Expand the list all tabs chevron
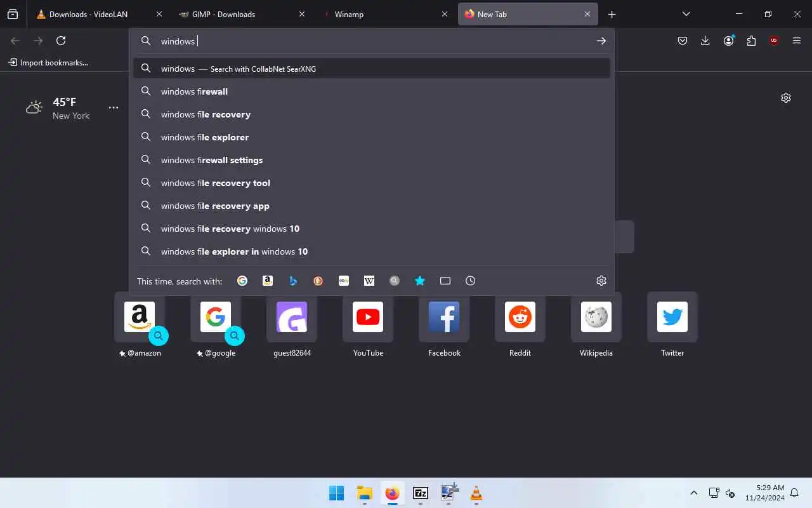The height and width of the screenshot is (508, 812). pyautogui.click(x=686, y=14)
